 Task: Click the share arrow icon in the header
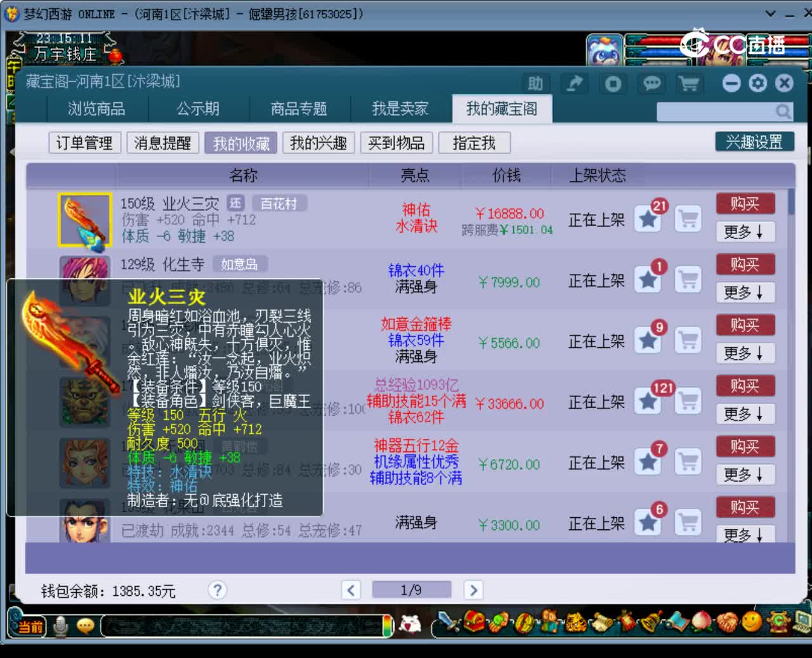click(x=574, y=84)
